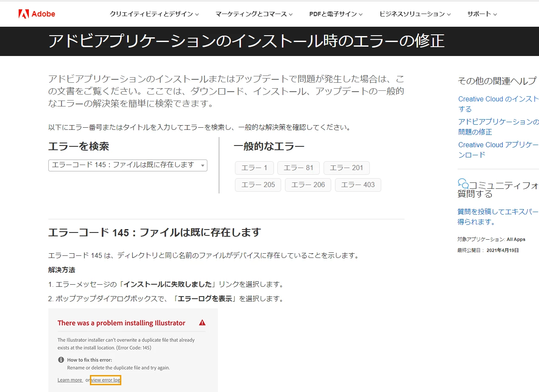Viewport: 539px width, 392px height.
Task: Click the 一般的なエラー heading
Action: tap(269, 147)
